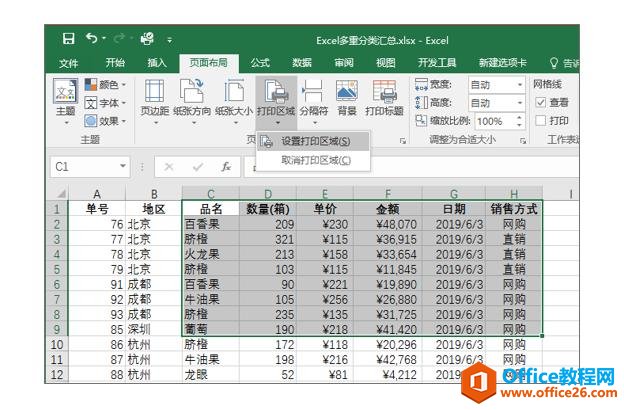Click the 背景 (Background) icon
This screenshot has height=410, width=624.
346,101
